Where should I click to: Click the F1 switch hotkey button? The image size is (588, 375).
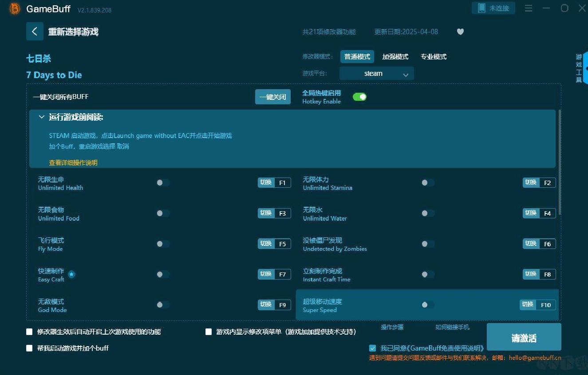[x=274, y=182]
